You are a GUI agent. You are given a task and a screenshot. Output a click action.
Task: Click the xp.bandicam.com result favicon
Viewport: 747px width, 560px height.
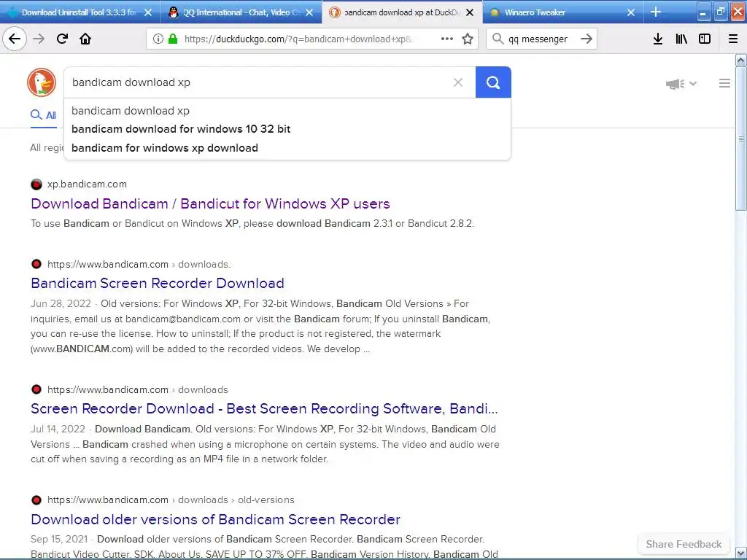tap(36, 184)
